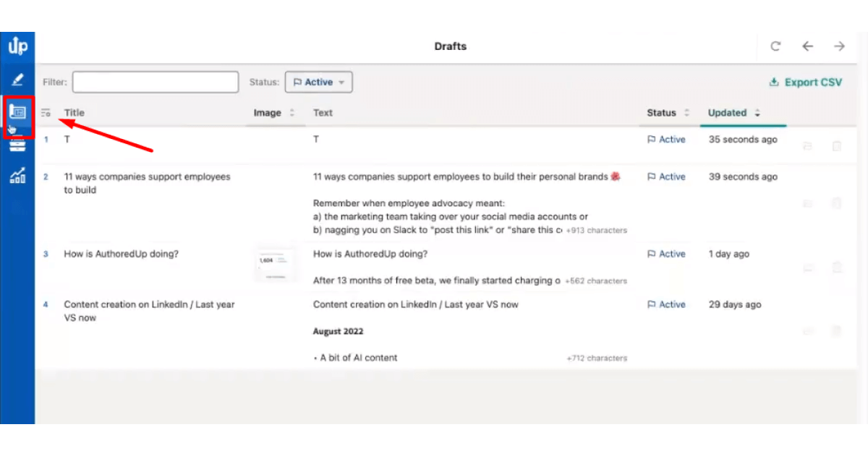Image resolution: width=868 pixels, height=456 pixels.
Task: Toggle Active status of the AuthoredUp draft
Action: [666, 254]
